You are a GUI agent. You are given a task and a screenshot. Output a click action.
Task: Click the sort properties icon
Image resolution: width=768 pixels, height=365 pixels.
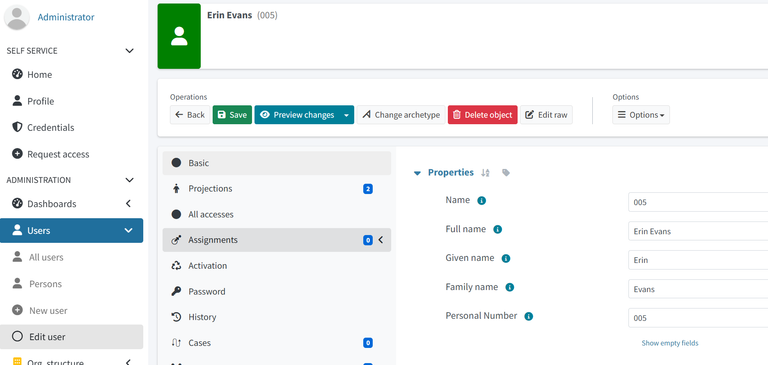tap(485, 172)
